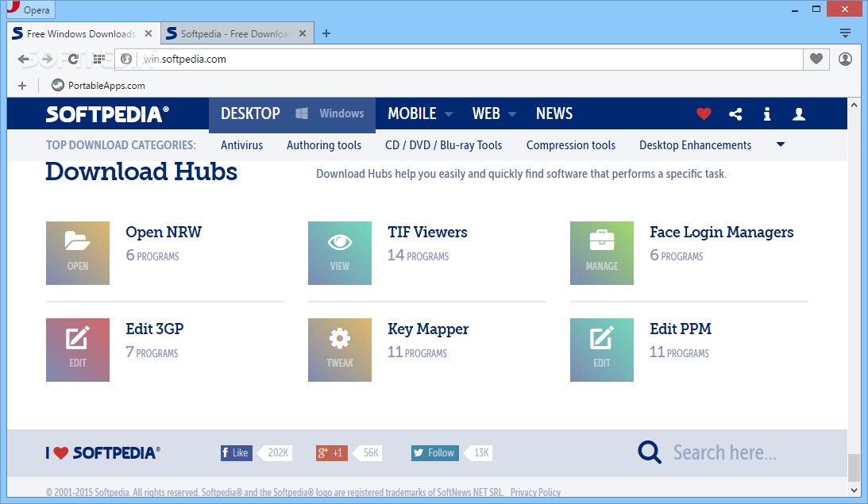Viewport: 868px width, 504px height.
Task: Click the info icon in Softpedia header
Action: pyautogui.click(x=766, y=114)
